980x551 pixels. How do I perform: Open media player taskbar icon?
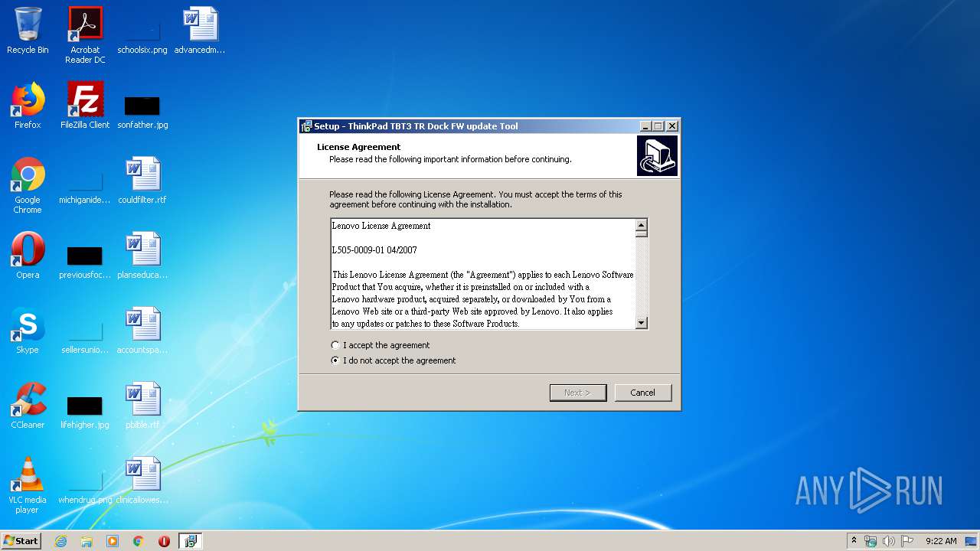[113, 541]
